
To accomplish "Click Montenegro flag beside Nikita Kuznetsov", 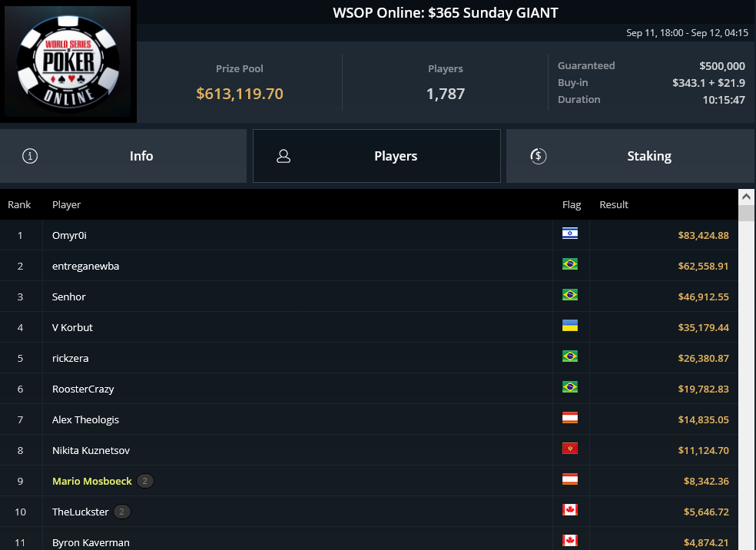I will coord(569,449).
